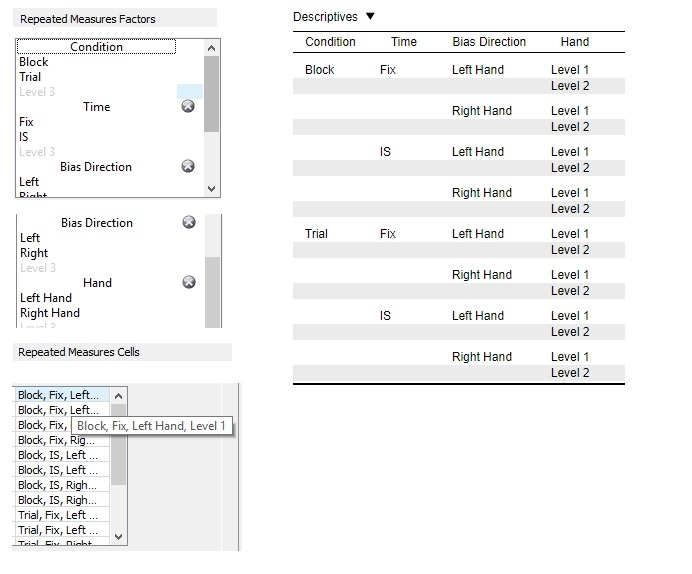Click Bias Direction factor name in upper list
This screenshot has height=574, width=692.
[96, 167]
